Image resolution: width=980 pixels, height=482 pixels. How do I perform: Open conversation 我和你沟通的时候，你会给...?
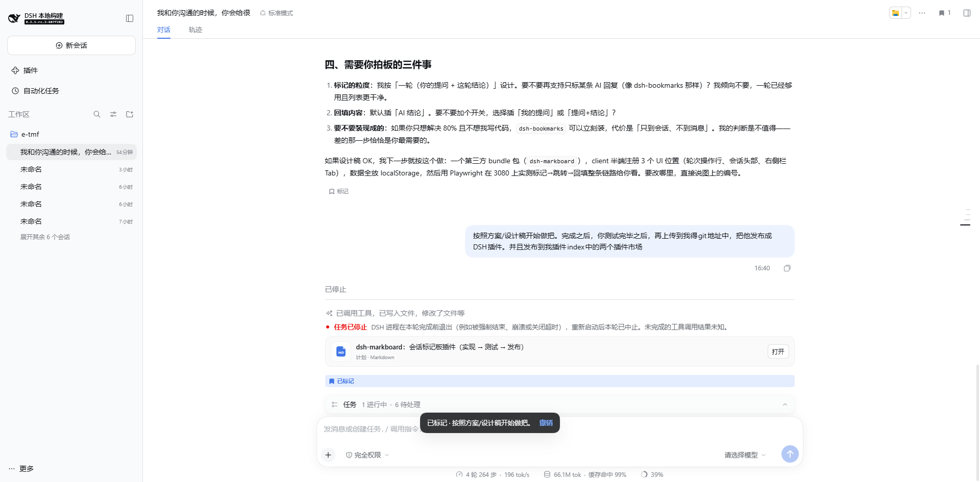pos(71,152)
